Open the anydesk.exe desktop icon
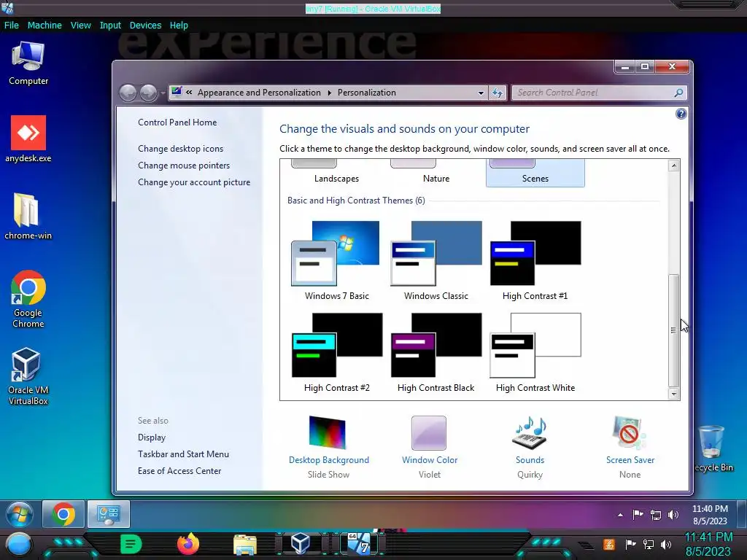747x560 pixels. point(28,139)
